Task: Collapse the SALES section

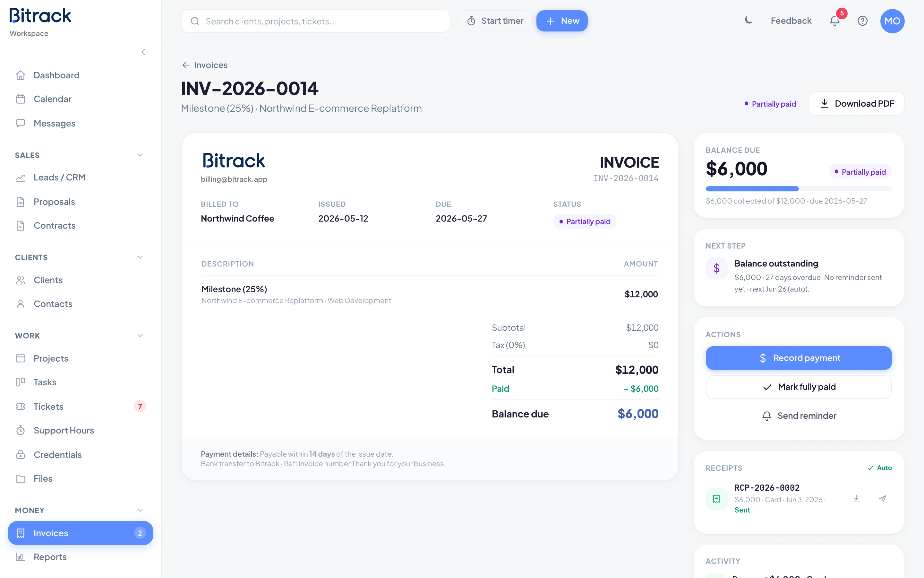Action: (140, 155)
